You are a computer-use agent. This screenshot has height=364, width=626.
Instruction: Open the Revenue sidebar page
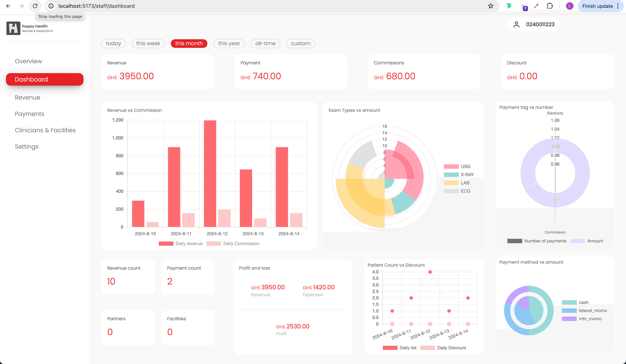(28, 98)
